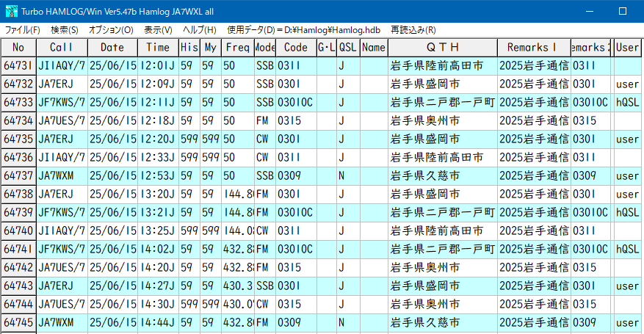Image resolution: width=644 pixels, height=334 pixels.
Task: Click the Remarks1 column header
Action: tap(532, 47)
